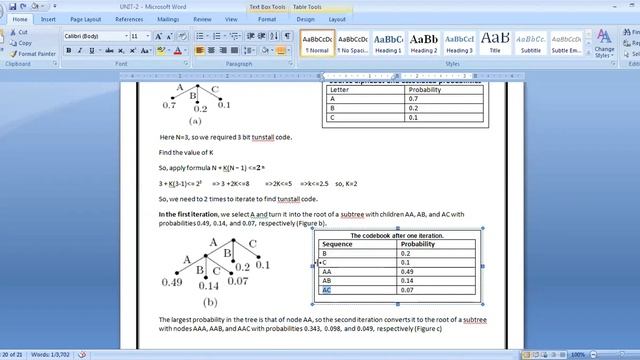Open the Table Tools Design tab
The width and height of the screenshot is (640, 360).
(305, 19)
